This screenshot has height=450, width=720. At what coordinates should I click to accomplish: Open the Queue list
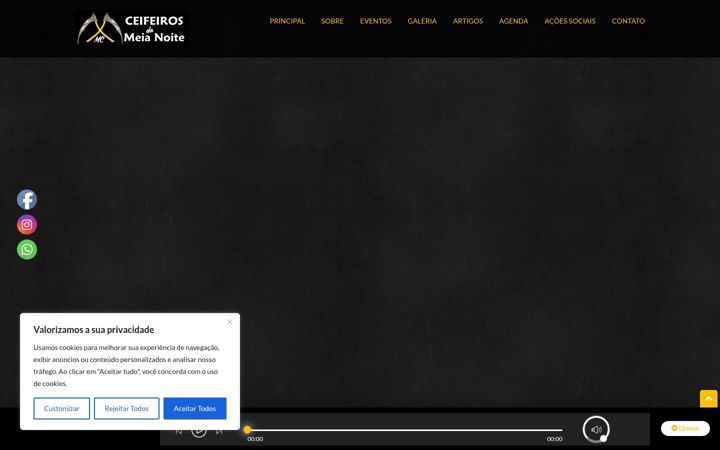(685, 428)
